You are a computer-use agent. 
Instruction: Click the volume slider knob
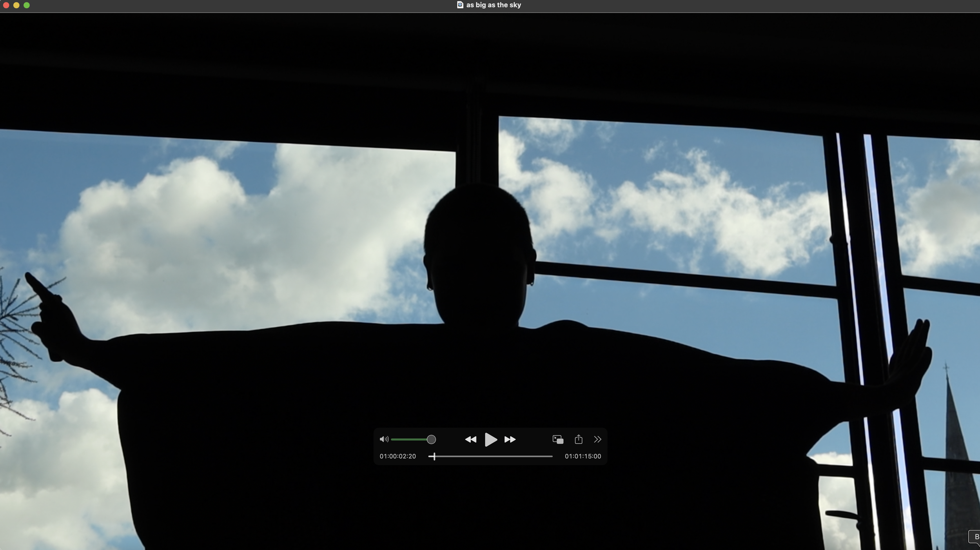(431, 439)
